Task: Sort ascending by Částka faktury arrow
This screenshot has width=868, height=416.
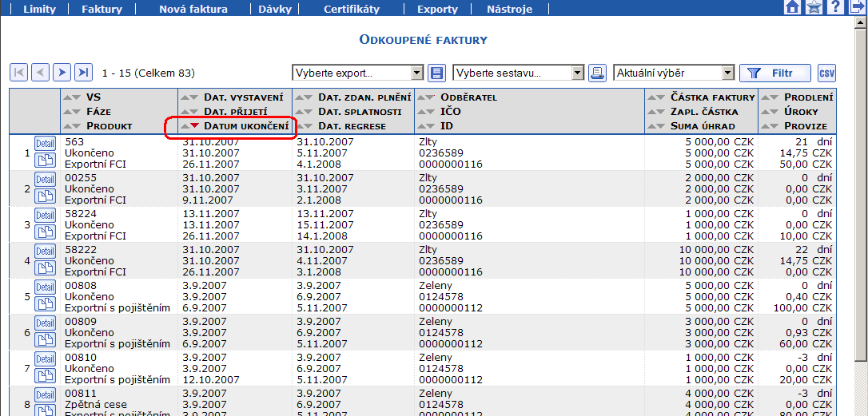Action: coord(651,97)
